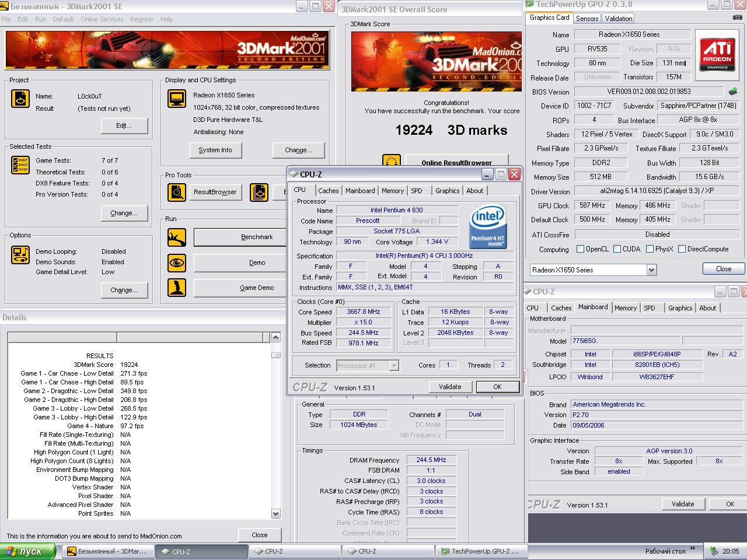747x560 pixels.
Task: Click Change... under Selected Tests
Action: [x=124, y=213]
